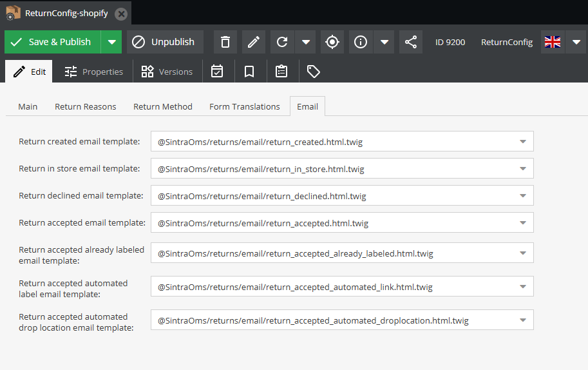588x370 pixels.
Task: Click the share icon in toolbar
Action: tap(411, 42)
